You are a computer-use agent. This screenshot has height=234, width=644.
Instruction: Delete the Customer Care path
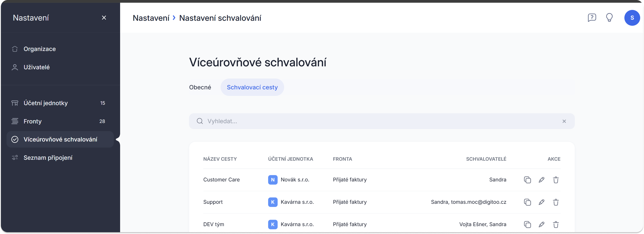tap(556, 180)
